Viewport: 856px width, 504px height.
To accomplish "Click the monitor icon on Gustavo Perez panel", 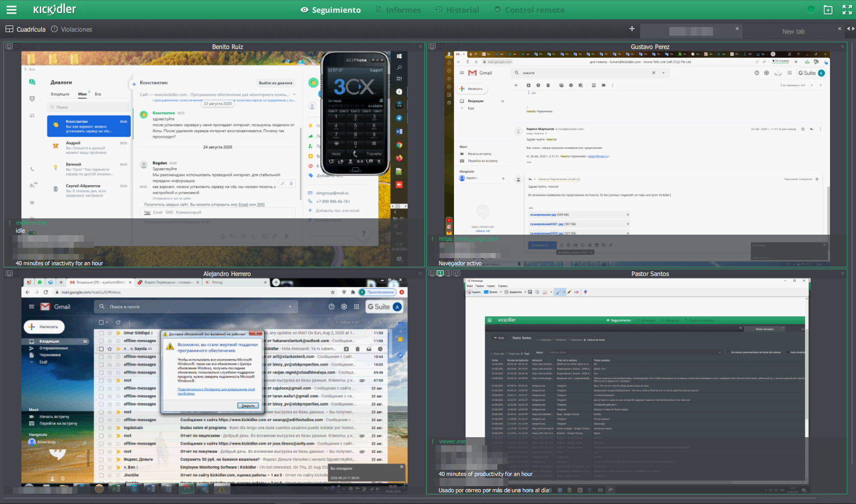I will coord(432,46).
